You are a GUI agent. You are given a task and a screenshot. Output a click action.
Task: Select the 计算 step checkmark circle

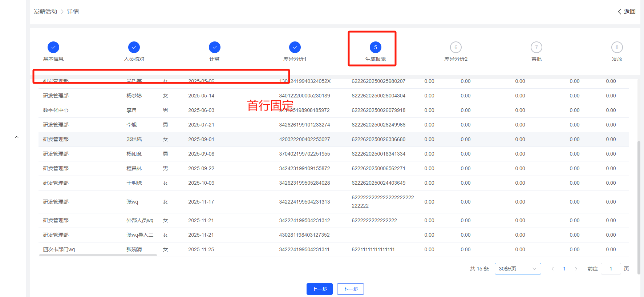point(215,47)
